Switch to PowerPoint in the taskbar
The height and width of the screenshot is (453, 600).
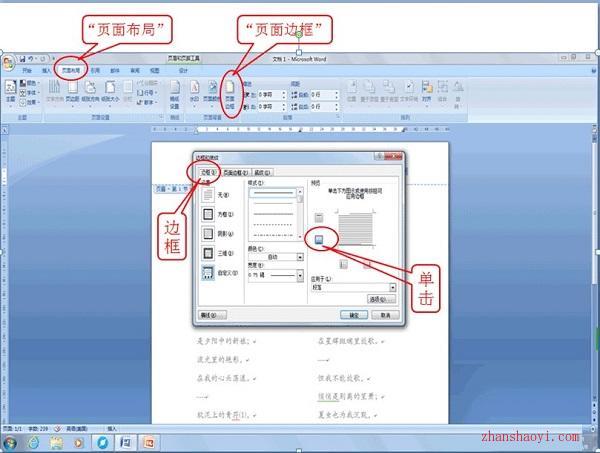[x=148, y=443]
